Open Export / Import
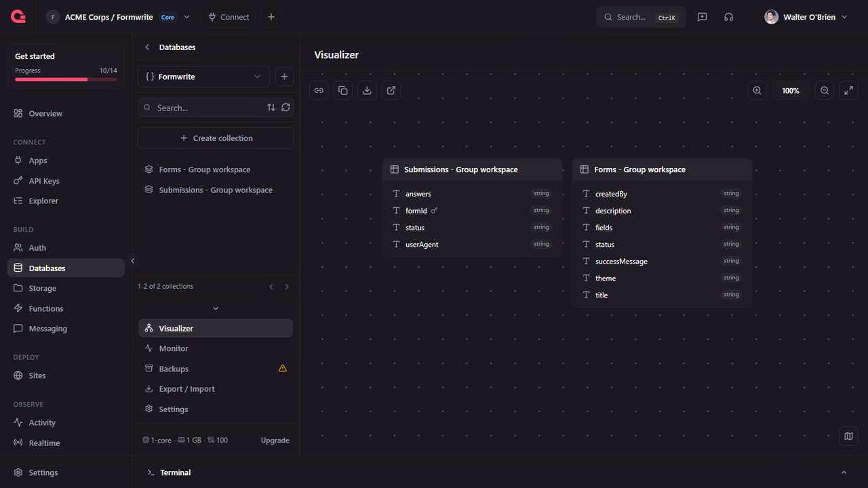This screenshot has height=488, width=868. 216,389
